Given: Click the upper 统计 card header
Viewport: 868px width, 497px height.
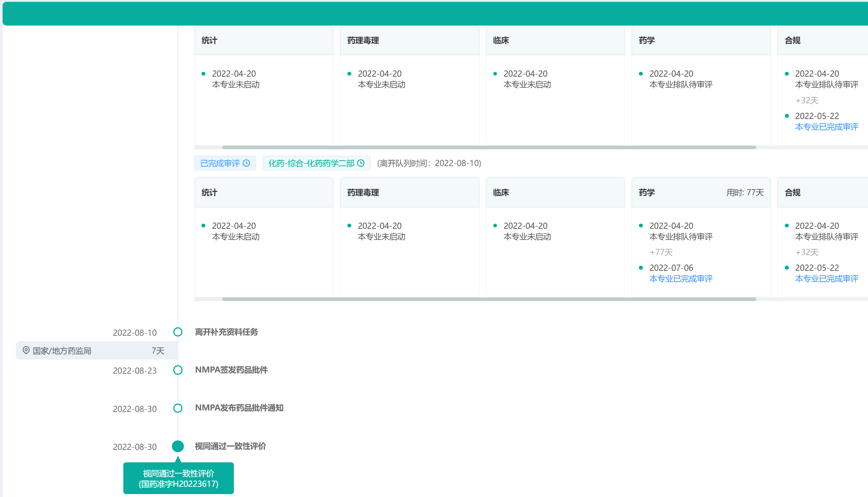Looking at the screenshot, I should click(263, 41).
